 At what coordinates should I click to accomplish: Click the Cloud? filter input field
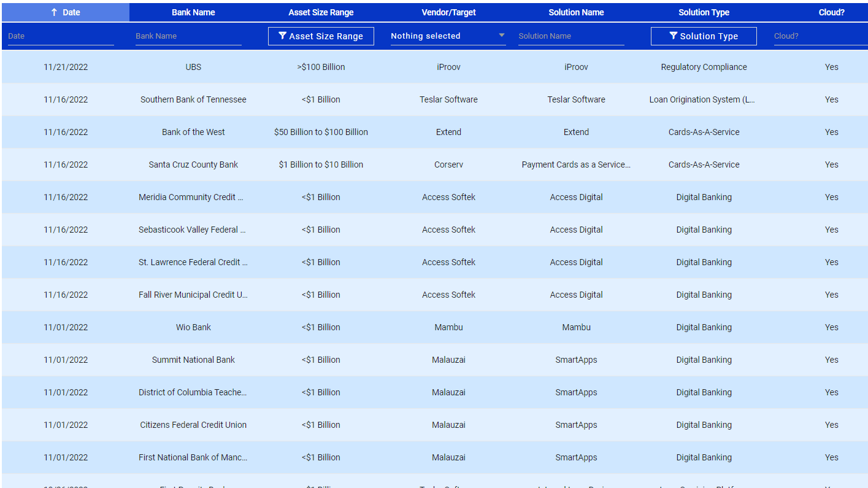click(x=819, y=36)
